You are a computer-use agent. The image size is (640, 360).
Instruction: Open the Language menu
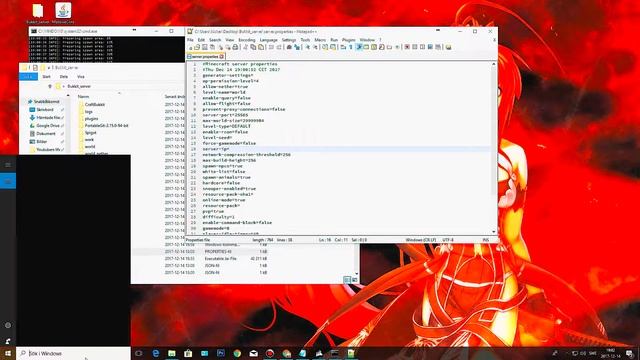tap(269, 40)
